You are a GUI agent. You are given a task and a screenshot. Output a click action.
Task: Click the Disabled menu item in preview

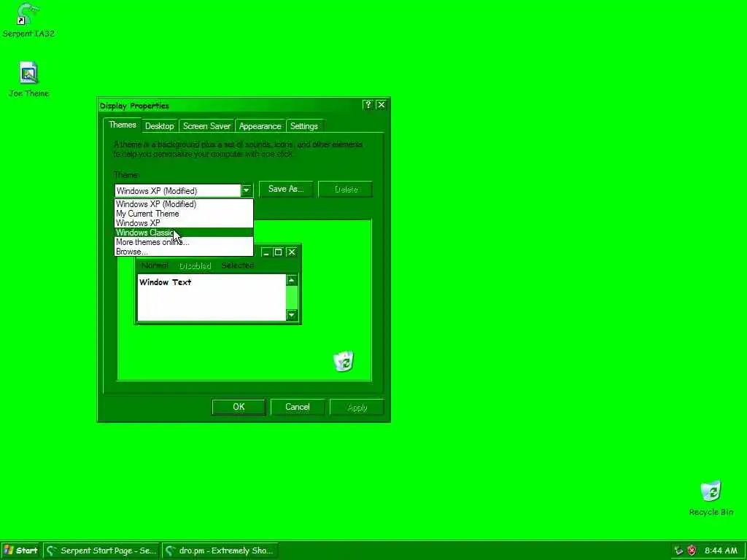click(195, 265)
